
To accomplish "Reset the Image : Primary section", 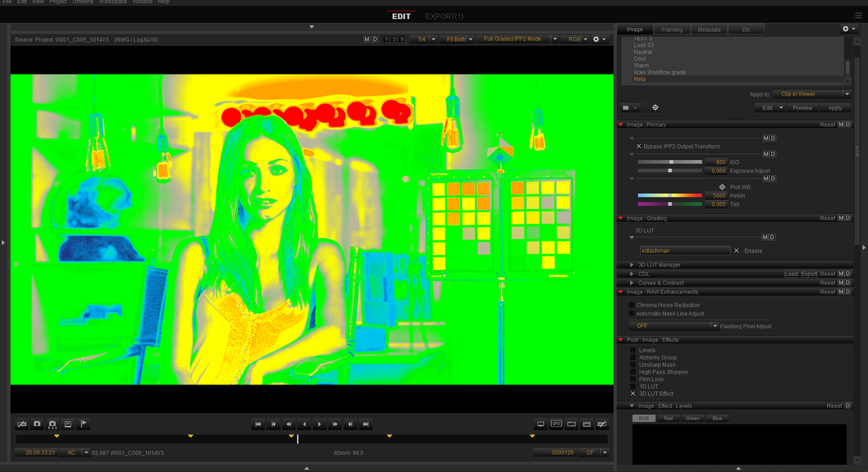I will [x=827, y=125].
